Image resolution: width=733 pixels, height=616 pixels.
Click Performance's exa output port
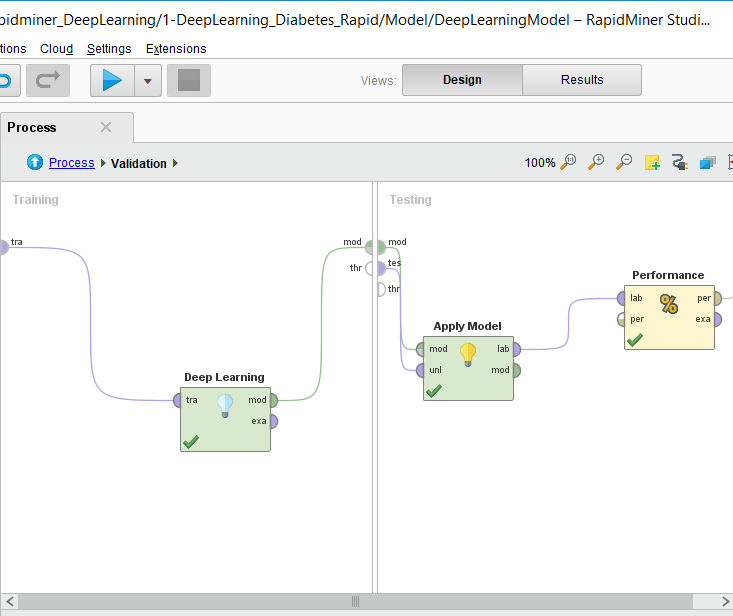coord(718,319)
